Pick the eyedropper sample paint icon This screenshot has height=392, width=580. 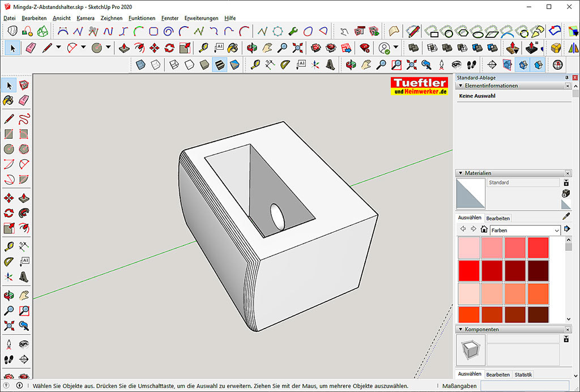point(566,216)
